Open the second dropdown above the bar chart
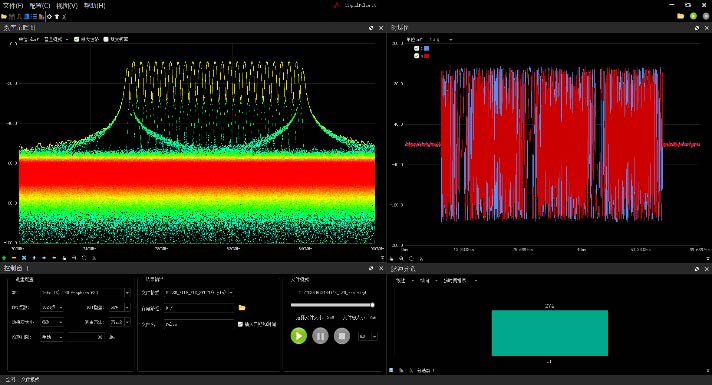 (429, 281)
